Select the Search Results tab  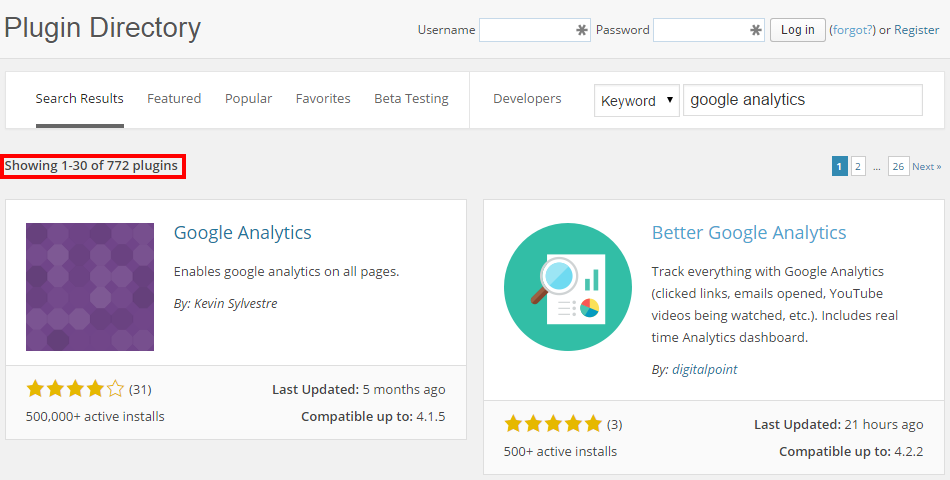point(80,99)
